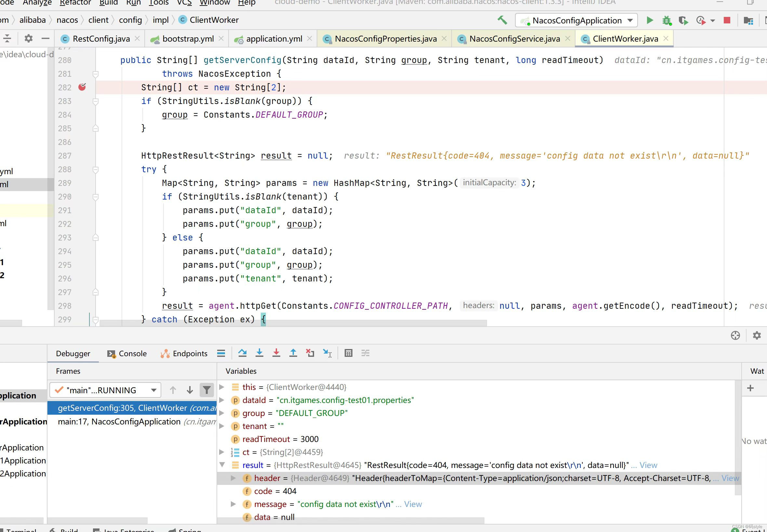The height and width of the screenshot is (532, 767).
Task: Expand the dataId variable node
Action: (222, 400)
